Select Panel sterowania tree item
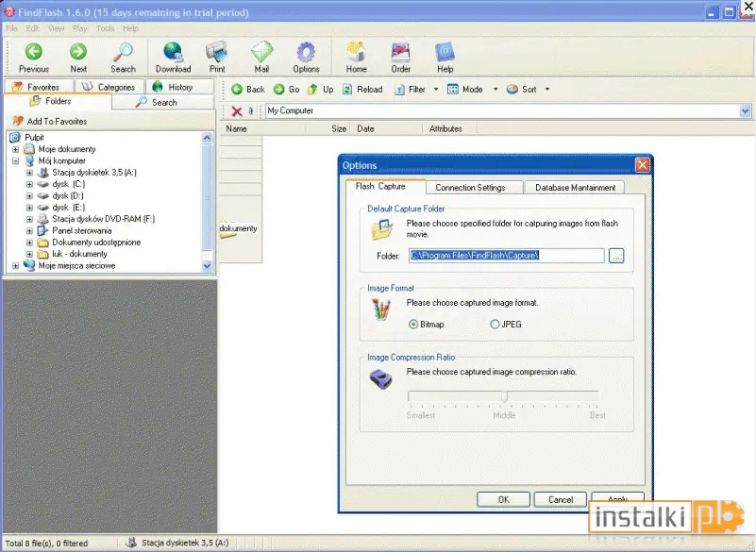The image size is (756, 552). pos(81,230)
